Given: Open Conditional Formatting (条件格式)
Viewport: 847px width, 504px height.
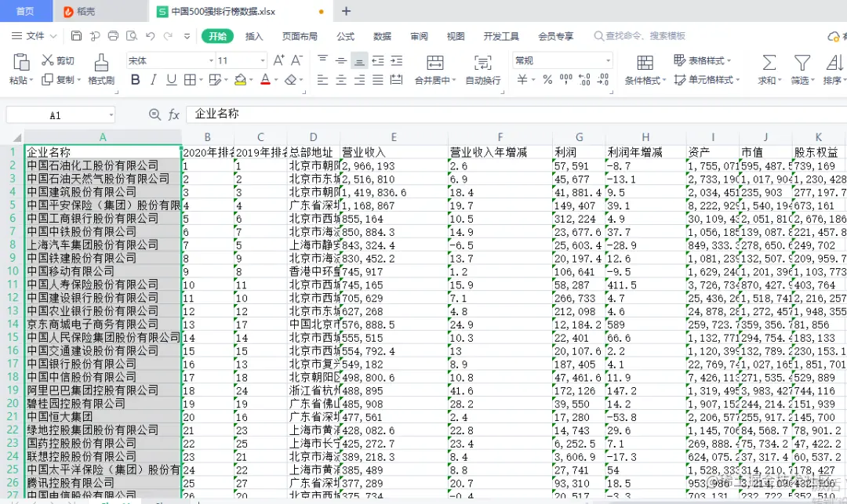Looking at the screenshot, I should click(x=645, y=69).
